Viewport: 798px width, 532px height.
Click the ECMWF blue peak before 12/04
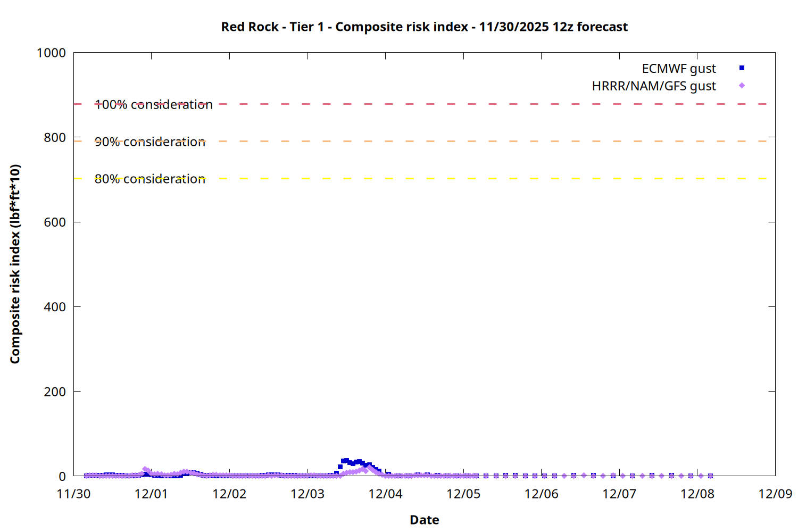point(346,461)
